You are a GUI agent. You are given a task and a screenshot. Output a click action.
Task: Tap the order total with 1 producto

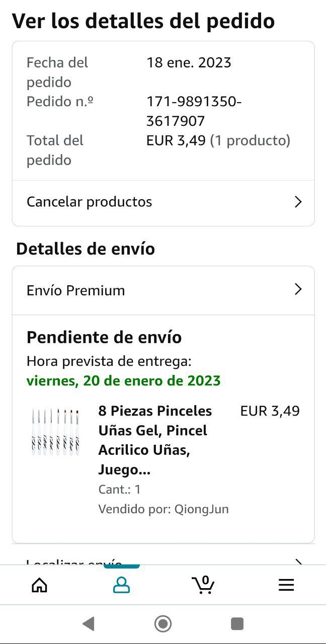tap(218, 140)
